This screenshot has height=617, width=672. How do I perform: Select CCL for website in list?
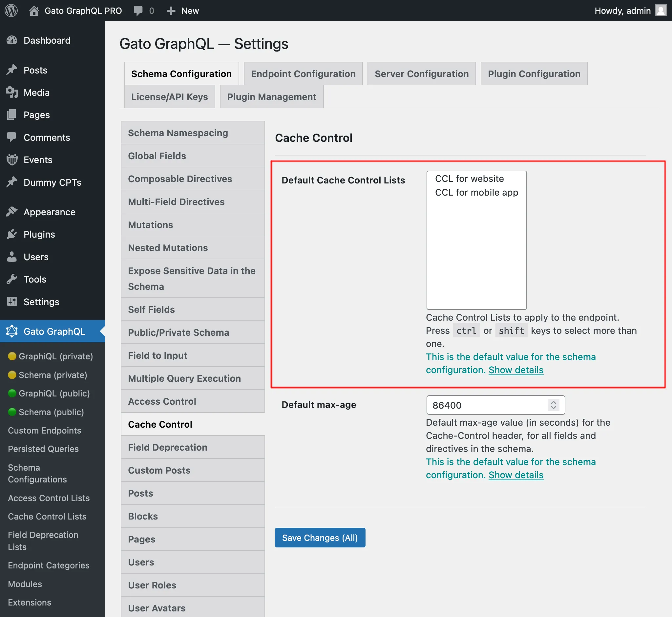[x=476, y=179]
